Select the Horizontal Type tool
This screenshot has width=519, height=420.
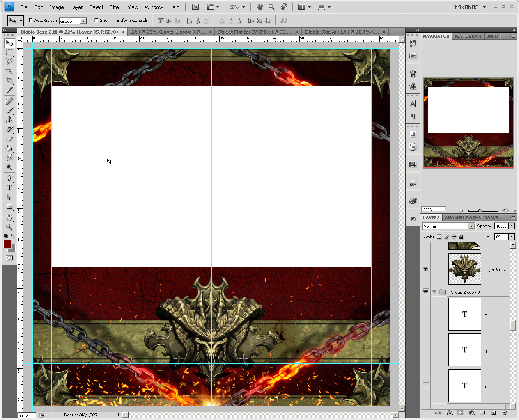9,187
